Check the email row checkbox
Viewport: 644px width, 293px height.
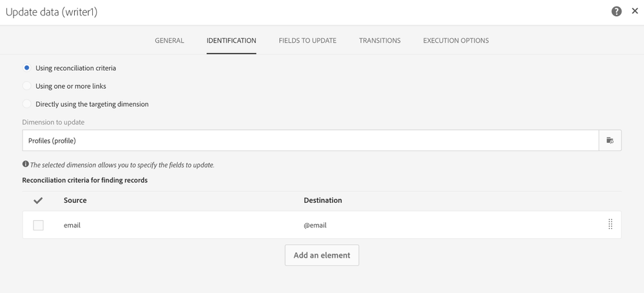pos(38,225)
